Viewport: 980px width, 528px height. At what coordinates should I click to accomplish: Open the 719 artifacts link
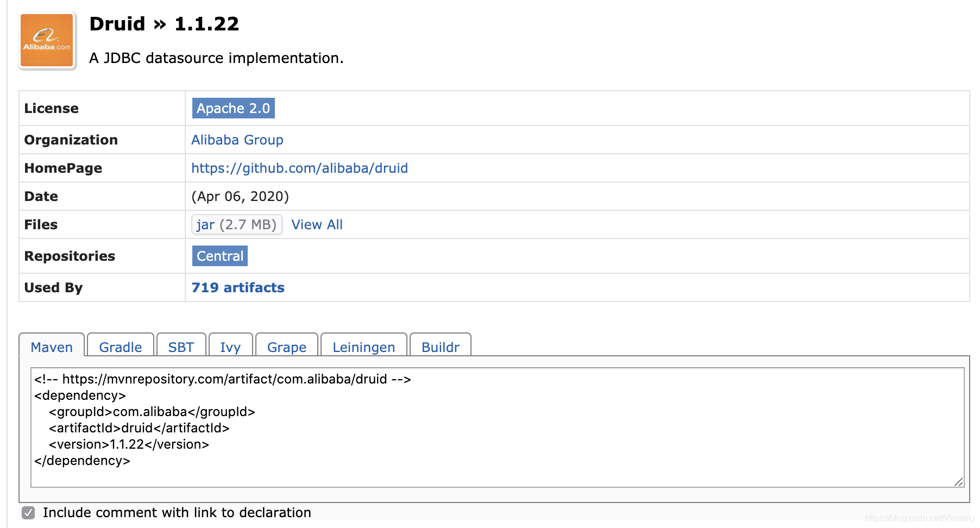pos(238,287)
